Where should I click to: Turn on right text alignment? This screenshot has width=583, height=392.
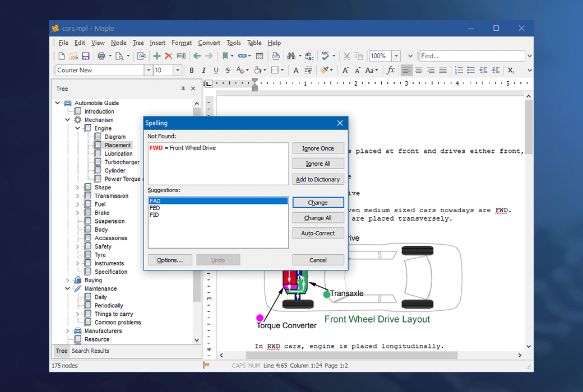click(431, 70)
